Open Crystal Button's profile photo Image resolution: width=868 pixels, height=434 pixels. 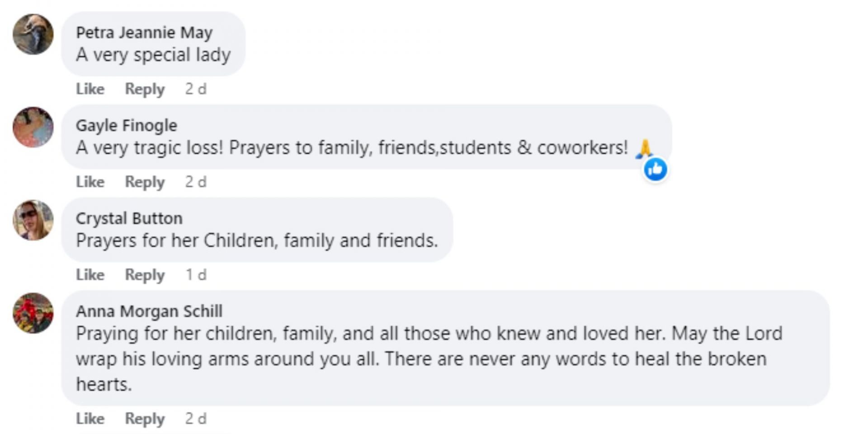33,220
